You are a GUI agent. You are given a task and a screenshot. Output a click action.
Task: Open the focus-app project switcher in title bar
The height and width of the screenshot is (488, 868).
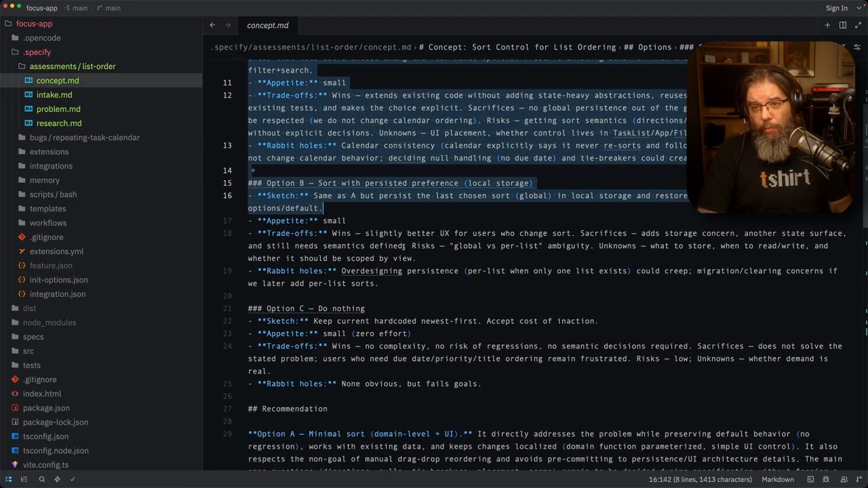point(42,8)
